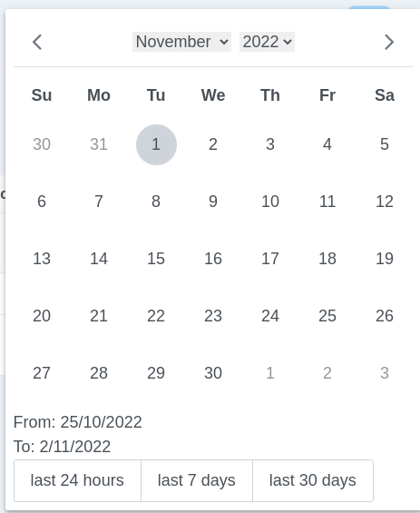
Task: Pick day 6 in the second week
Action: point(42,202)
